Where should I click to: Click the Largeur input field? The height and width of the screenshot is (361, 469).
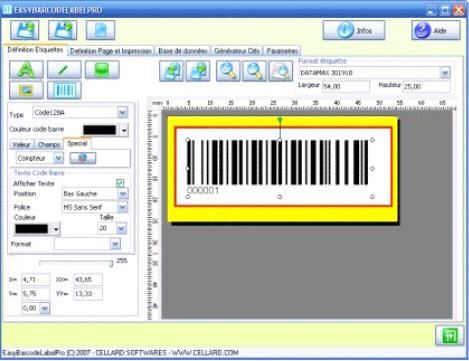tap(346, 86)
